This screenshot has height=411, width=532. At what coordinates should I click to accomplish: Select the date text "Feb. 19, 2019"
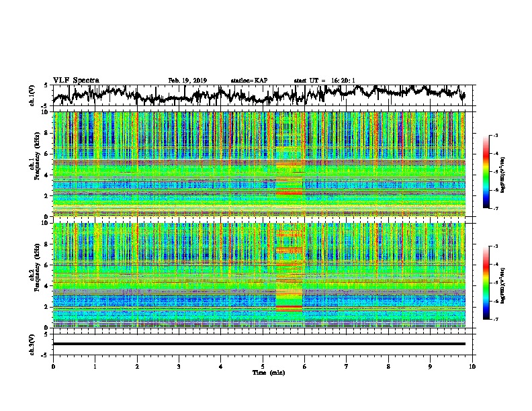tap(187, 81)
